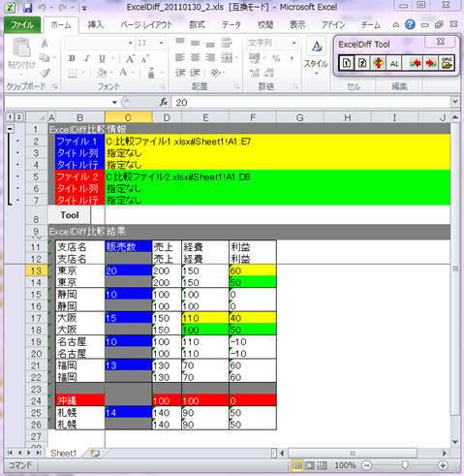
Task: Click the fill color bucket icon
Action: coord(102,73)
